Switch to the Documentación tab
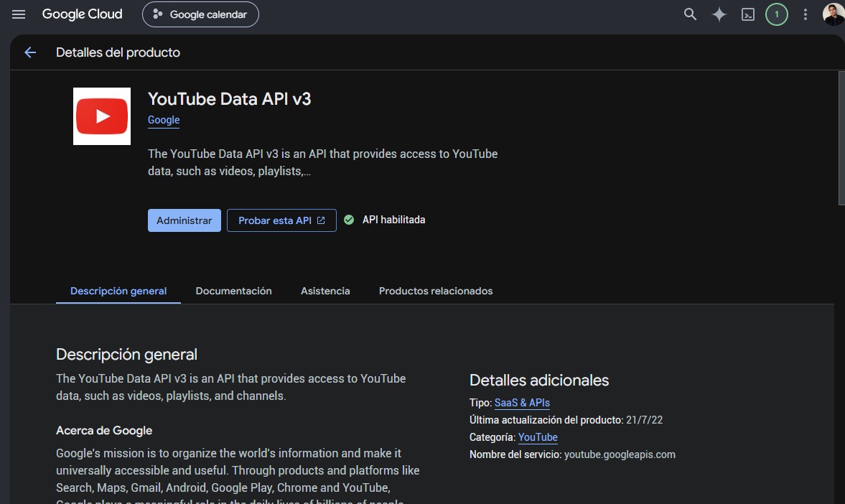 click(x=234, y=291)
